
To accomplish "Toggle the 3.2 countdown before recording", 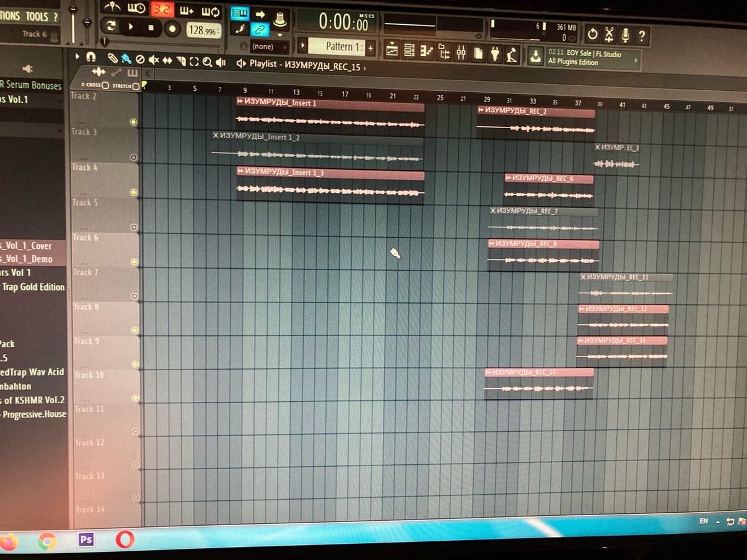I will pos(163,9).
